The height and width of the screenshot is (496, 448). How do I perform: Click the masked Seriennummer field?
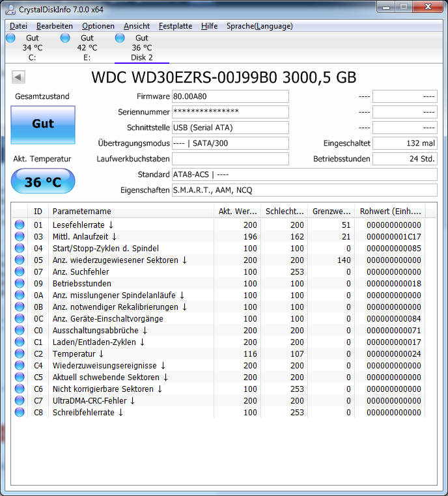pyautogui.click(x=231, y=112)
